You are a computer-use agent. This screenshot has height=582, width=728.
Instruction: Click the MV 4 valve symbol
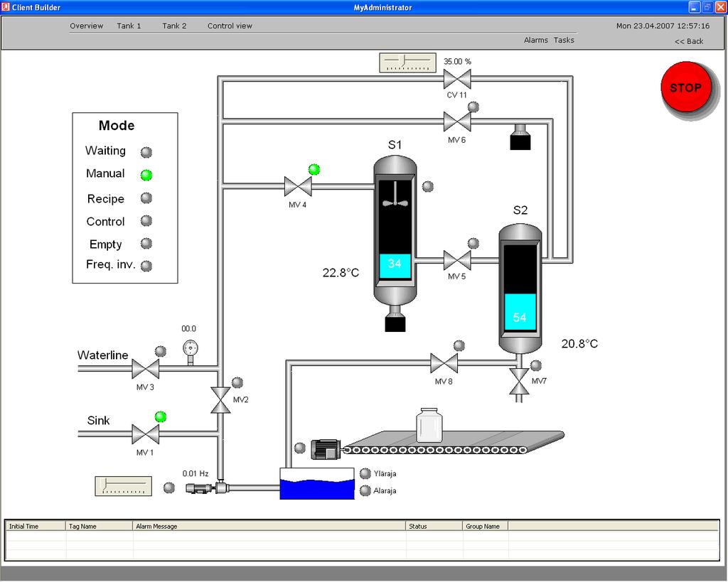298,187
